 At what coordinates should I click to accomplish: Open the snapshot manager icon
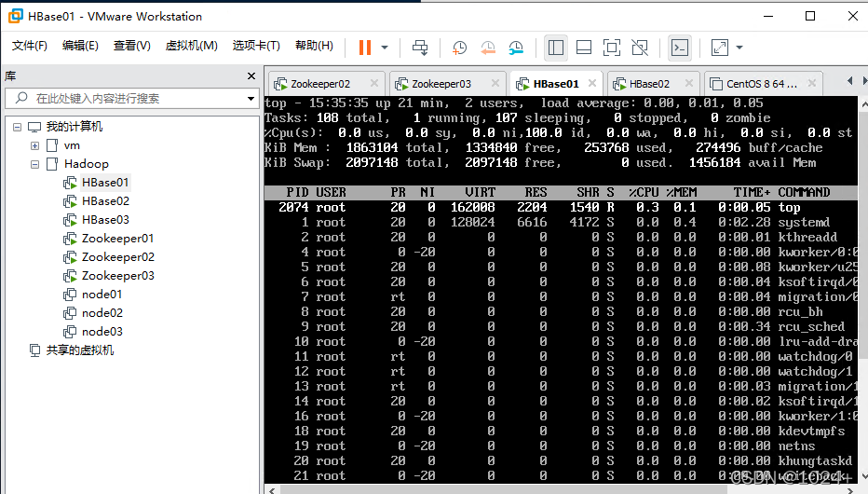click(x=516, y=48)
